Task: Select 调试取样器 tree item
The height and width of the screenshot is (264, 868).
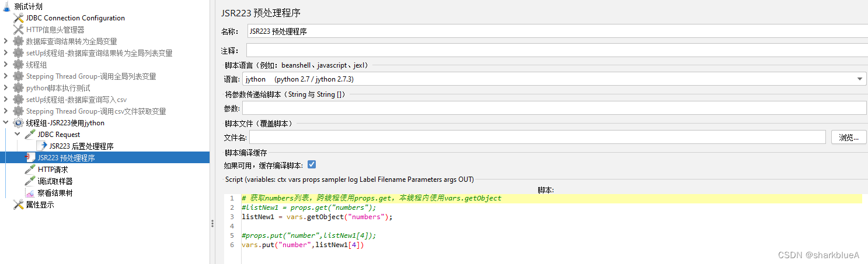Action: 55,181
